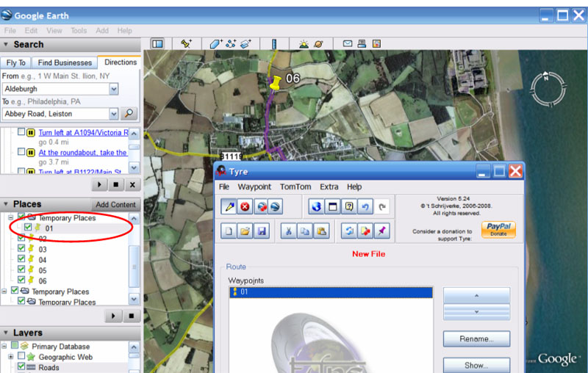Add a polygon using the toolbar
The image size is (588, 373).
[216, 44]
